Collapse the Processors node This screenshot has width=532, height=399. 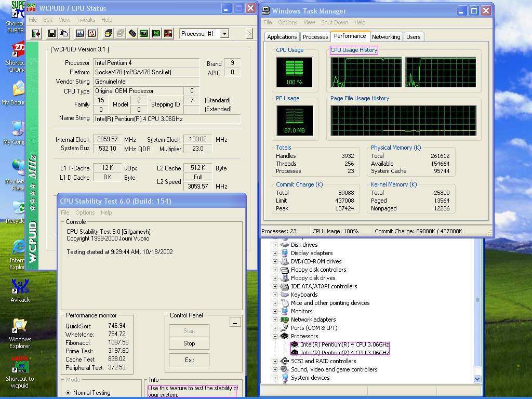coord(275,336)
